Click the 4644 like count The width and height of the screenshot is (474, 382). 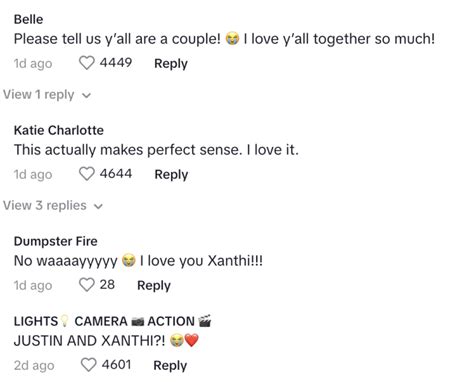pyautogui.click(x=116, y=174)
